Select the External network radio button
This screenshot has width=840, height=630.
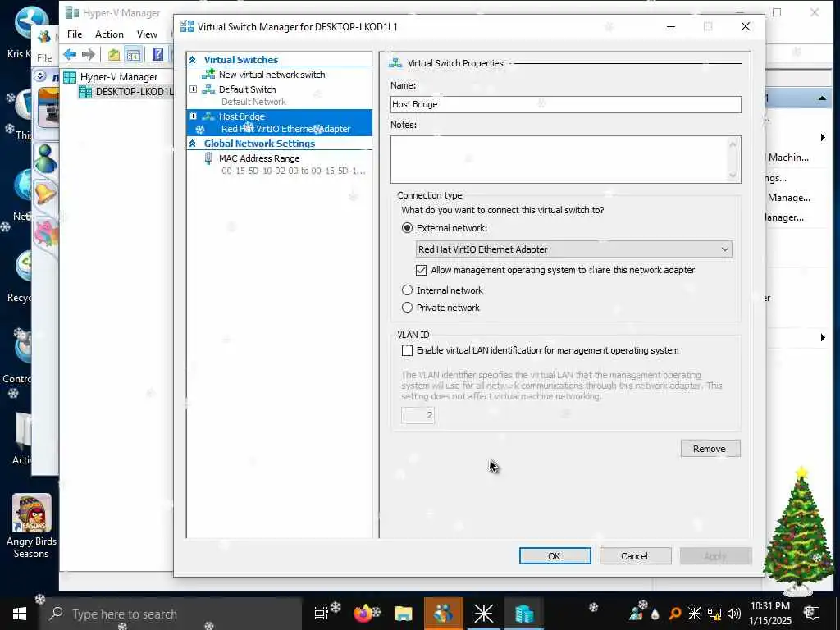point(407,228)
